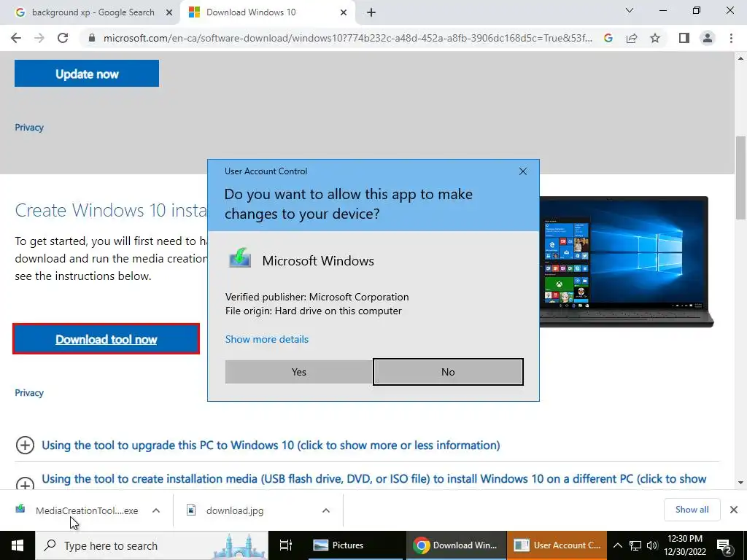Select User Account Control taskbar button
Image resolution: width=747 pixels, height=560 pixels.
pyautogui.click(x=557, y=545)
